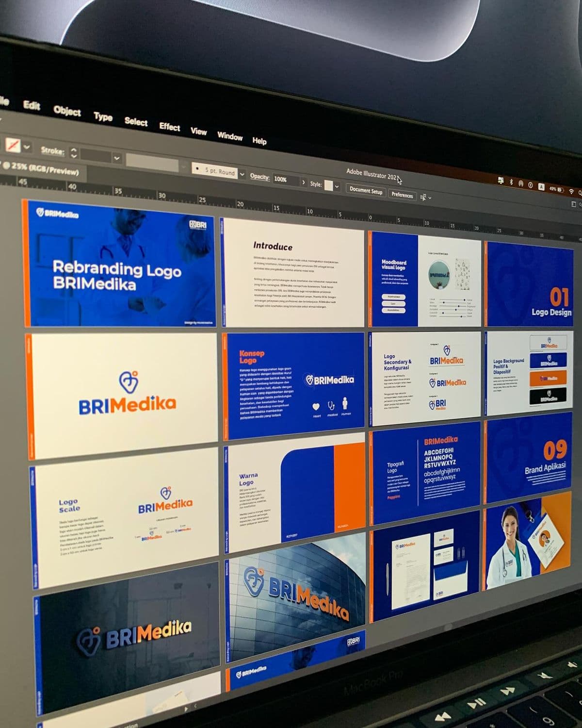Click the 'Introduce' heading text

click(x=273, y=247)
